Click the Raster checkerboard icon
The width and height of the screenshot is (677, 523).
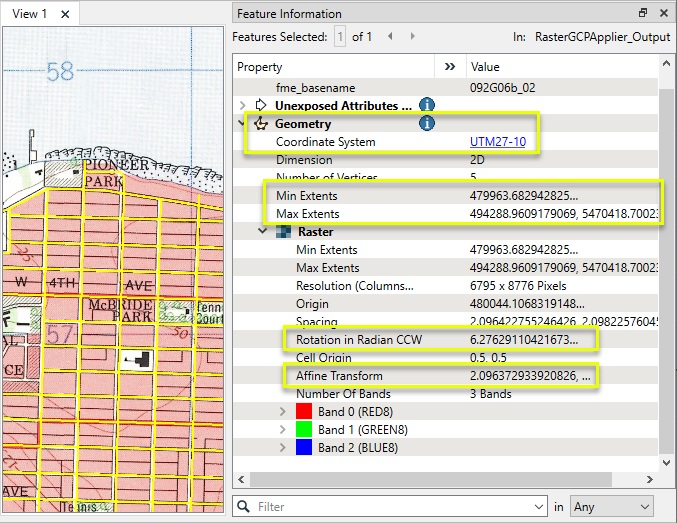(283, 232)
